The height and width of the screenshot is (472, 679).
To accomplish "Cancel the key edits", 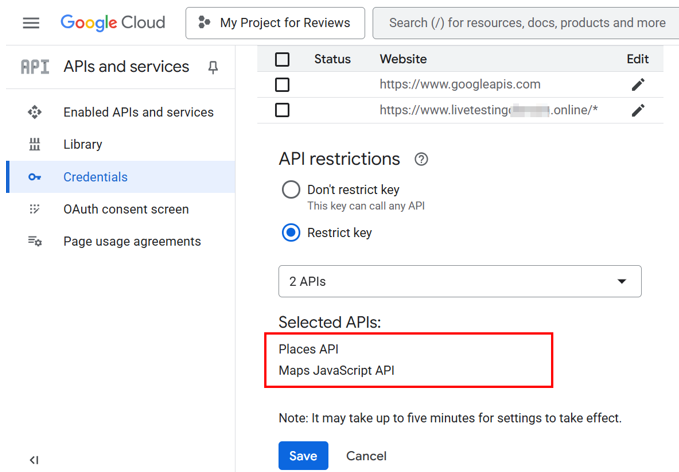I will click(x=366, y=456).
